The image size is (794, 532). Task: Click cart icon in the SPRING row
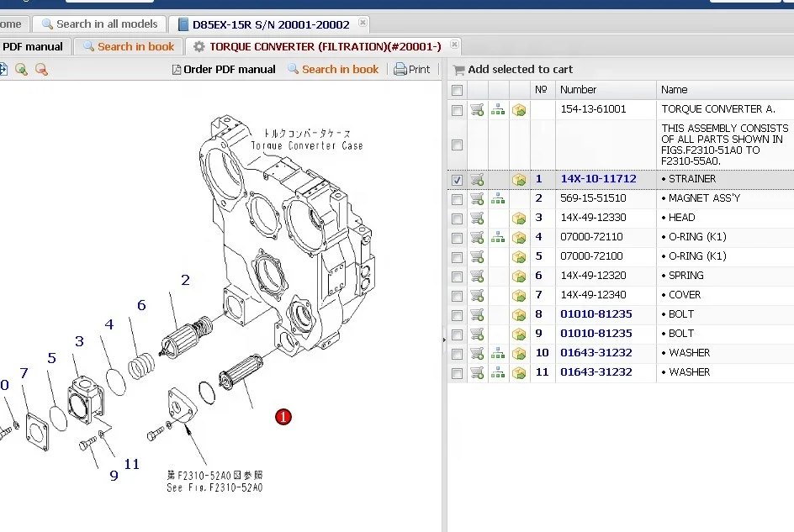point(477,276)
